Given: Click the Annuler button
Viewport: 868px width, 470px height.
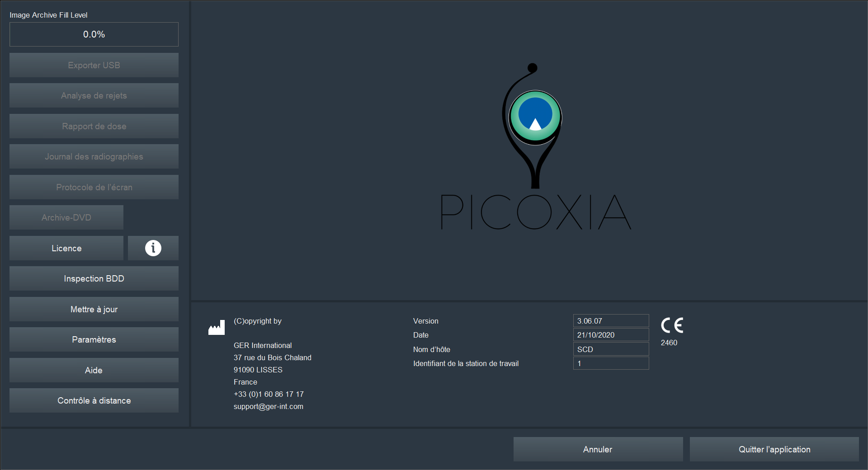Looking at the screenshot, I should tap(598, 449).
